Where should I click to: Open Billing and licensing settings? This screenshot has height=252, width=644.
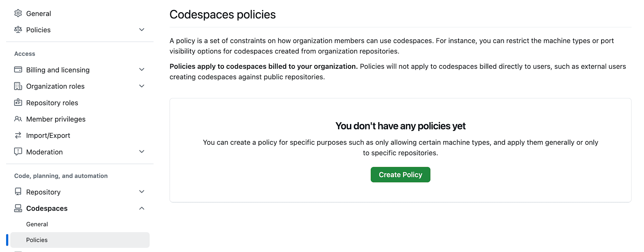tap(80, 70)
